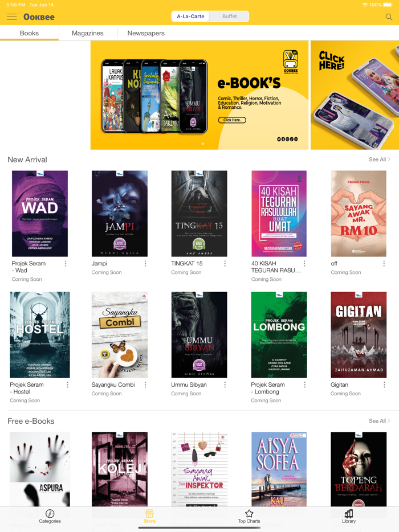Viewport: 399px width, 532px height.
Task: Open the Library icon
Action: [349, 513]
